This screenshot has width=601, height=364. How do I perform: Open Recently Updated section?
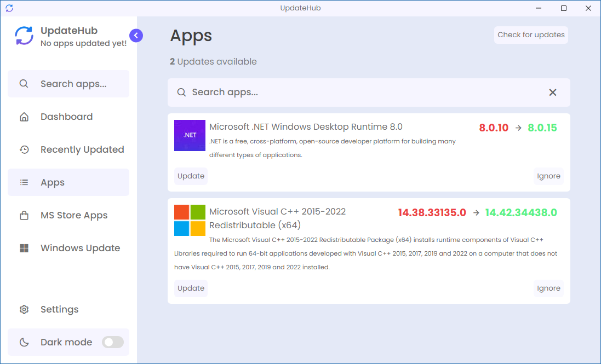point(68,149)
